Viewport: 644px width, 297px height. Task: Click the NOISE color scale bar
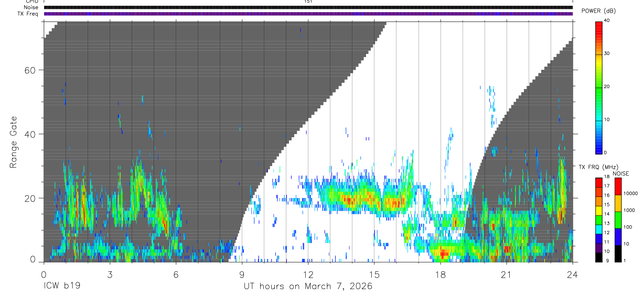coord(617,220)
